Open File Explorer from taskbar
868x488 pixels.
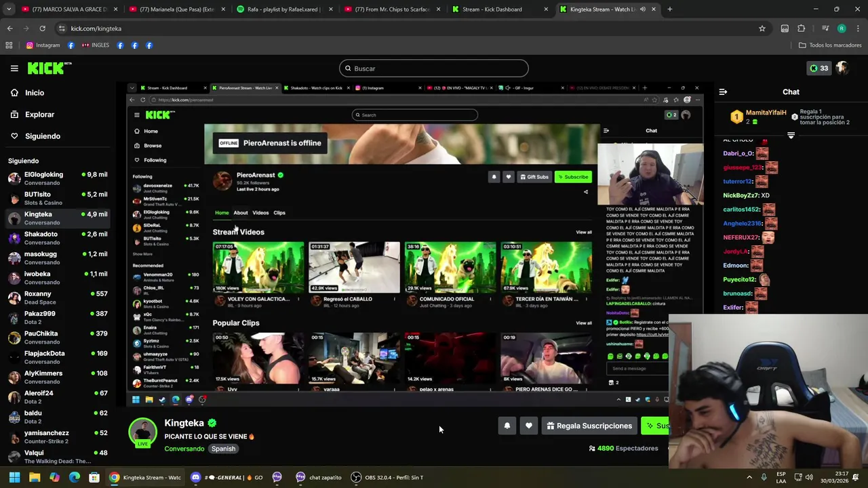(35, 477)
